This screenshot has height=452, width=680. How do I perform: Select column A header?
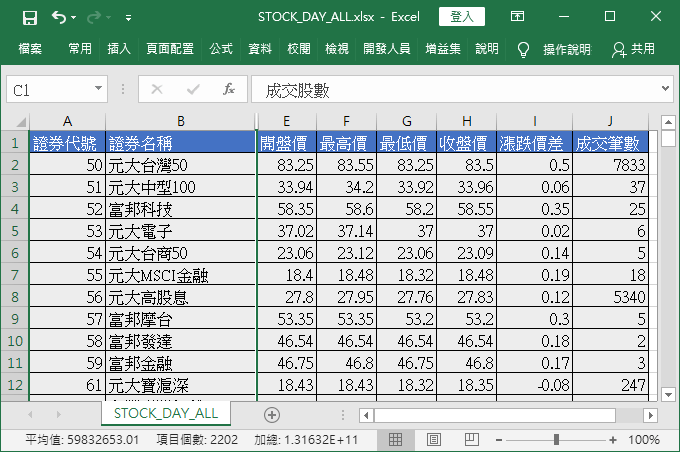[67, 121]
